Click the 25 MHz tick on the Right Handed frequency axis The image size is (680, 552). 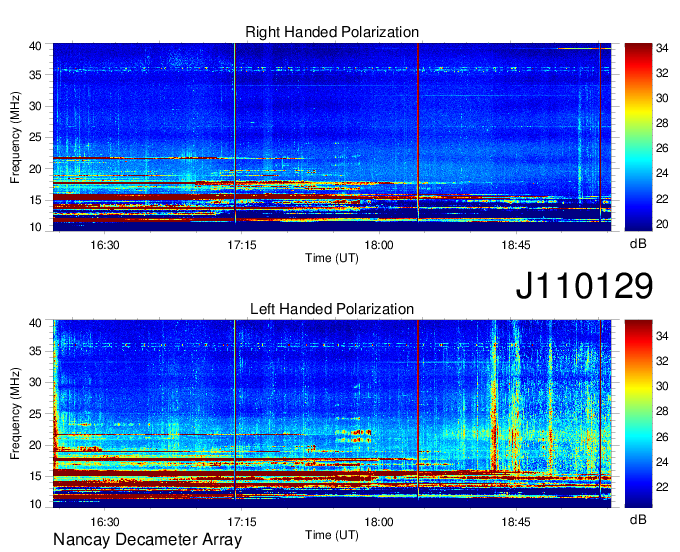click(x=36, y=137)
